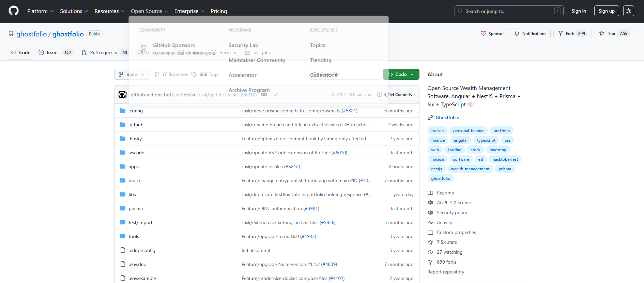
Task: Select the hacktoberfest topic tag
Action: click(505, 159)
